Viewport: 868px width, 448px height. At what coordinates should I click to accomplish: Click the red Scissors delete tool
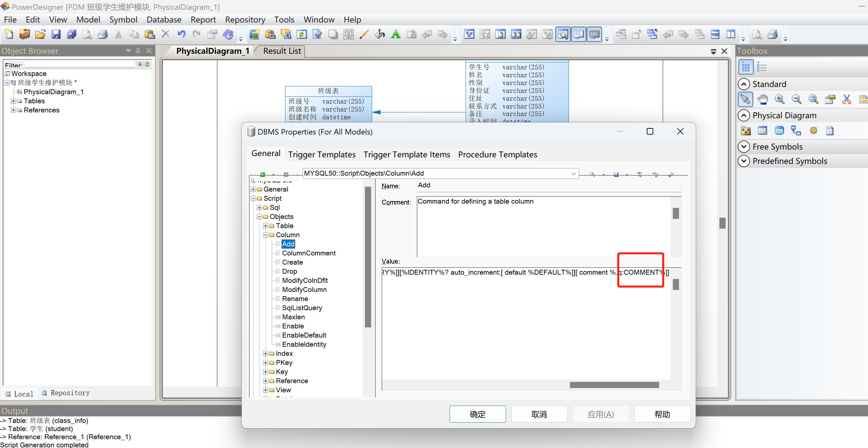(846, 99)
